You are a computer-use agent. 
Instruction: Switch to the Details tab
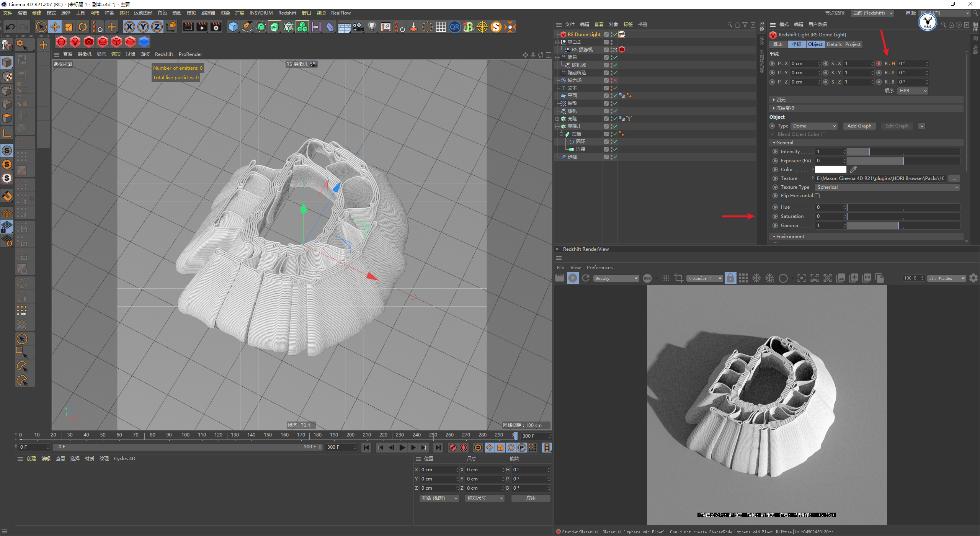834,44
